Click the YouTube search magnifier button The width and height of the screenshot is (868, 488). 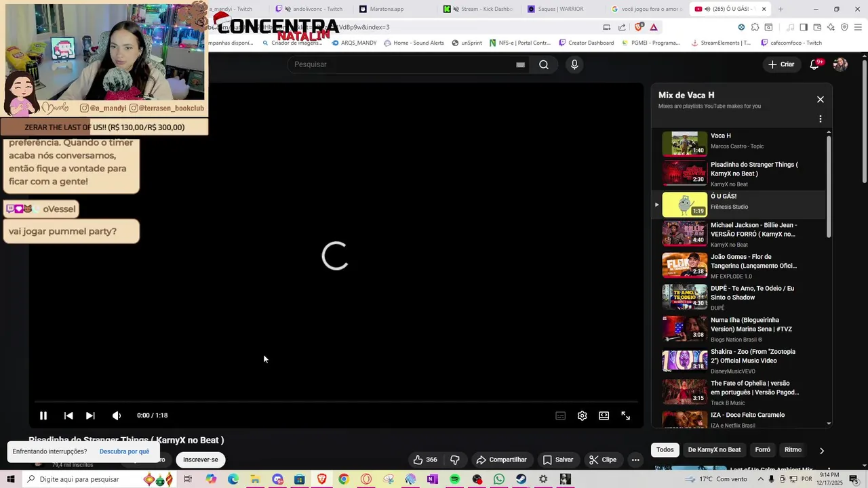(544, 64)
